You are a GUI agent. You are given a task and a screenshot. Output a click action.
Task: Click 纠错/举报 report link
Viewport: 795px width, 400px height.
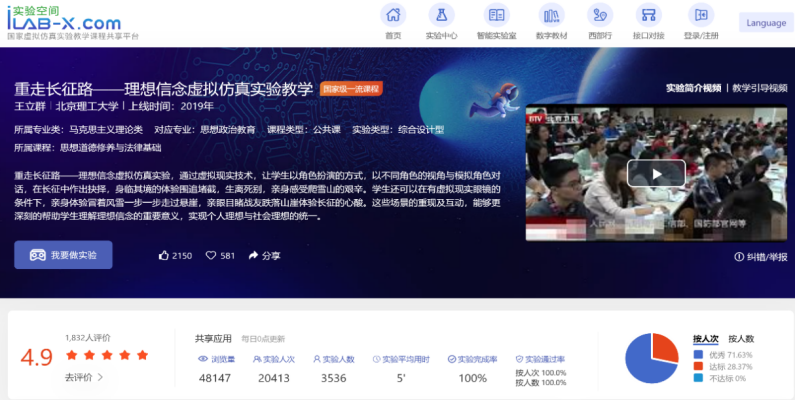[x=760, y=256]
